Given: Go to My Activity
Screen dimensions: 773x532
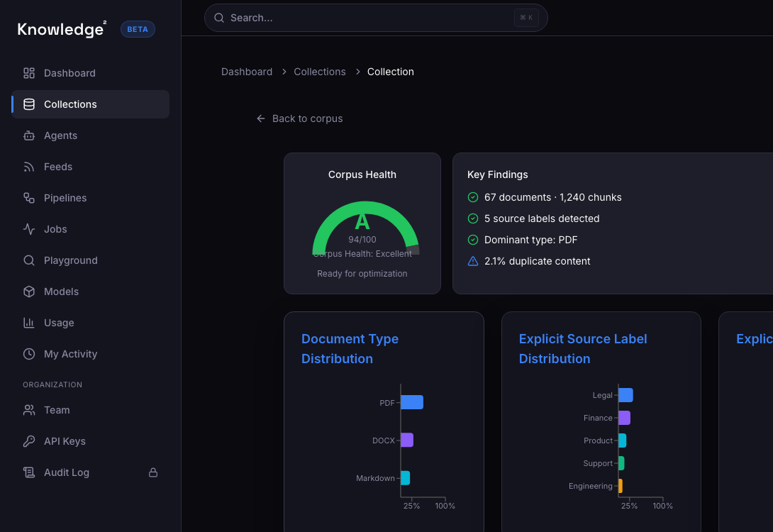Looking at the screenshot, I should click(70, 354).
